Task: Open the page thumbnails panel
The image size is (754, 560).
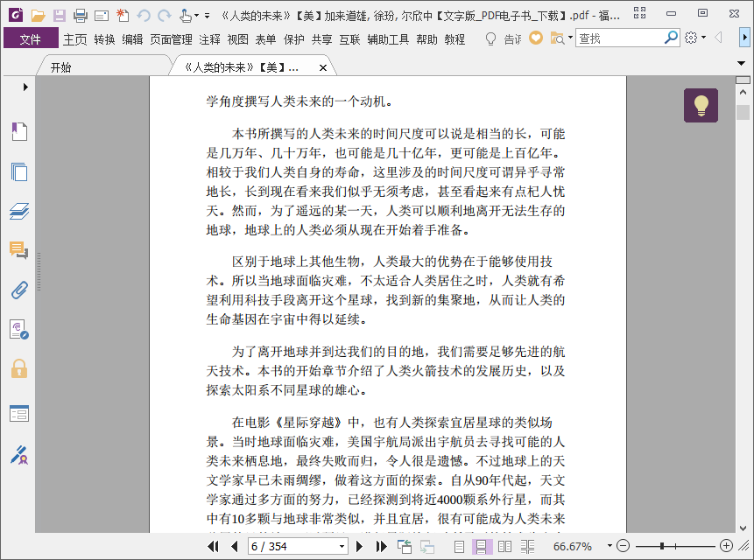Action: click(19, 171)
